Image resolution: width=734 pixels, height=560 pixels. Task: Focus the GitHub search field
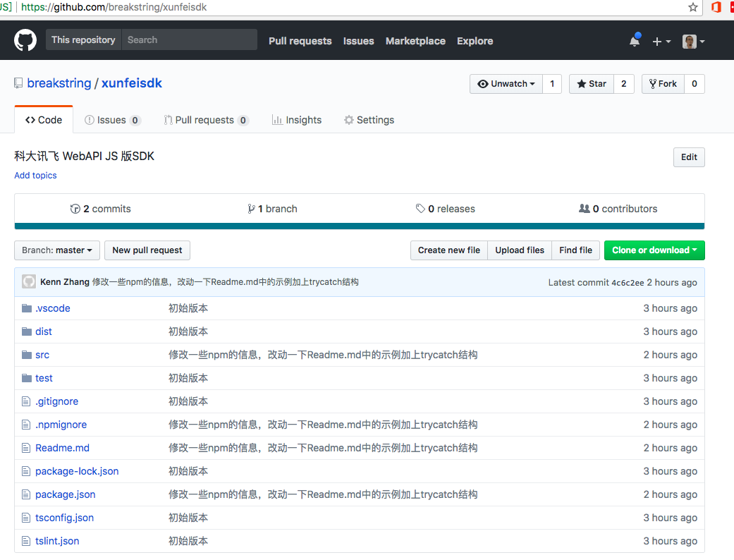pyautogui.click(x=189, y=40)
